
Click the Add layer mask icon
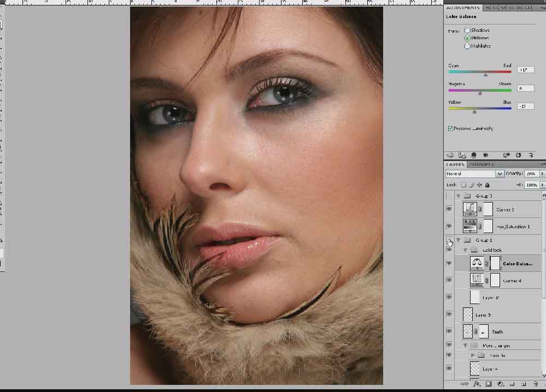(x=489, y=384)
